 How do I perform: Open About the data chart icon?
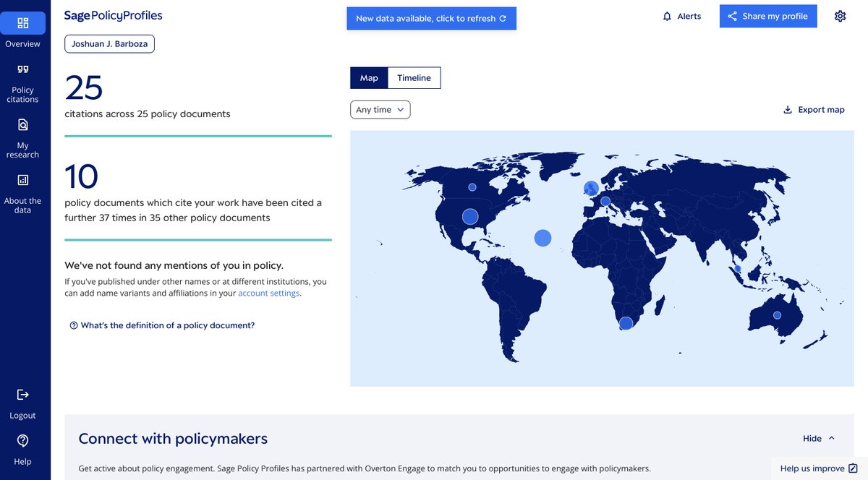(22, 180)
